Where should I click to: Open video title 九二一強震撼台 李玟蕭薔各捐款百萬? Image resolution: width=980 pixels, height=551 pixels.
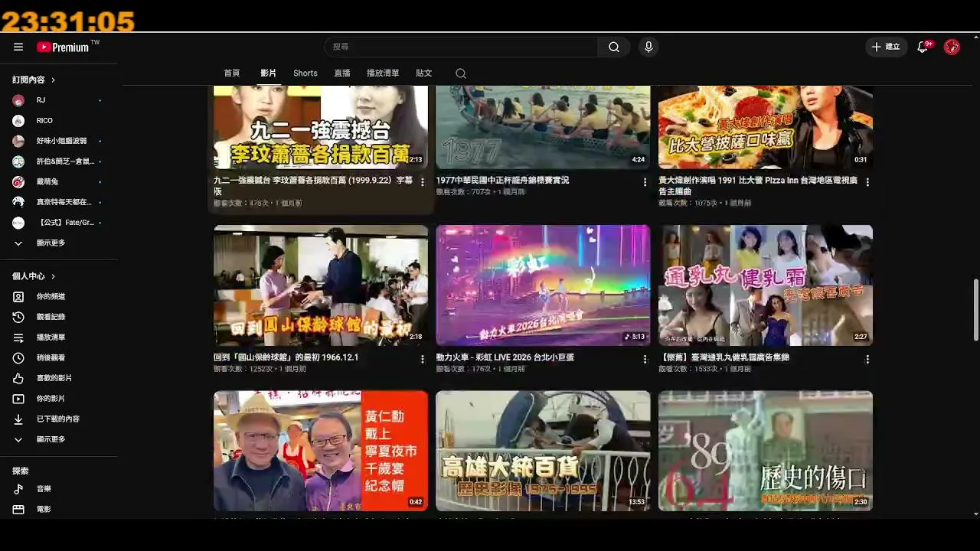[x=314, y=186]
